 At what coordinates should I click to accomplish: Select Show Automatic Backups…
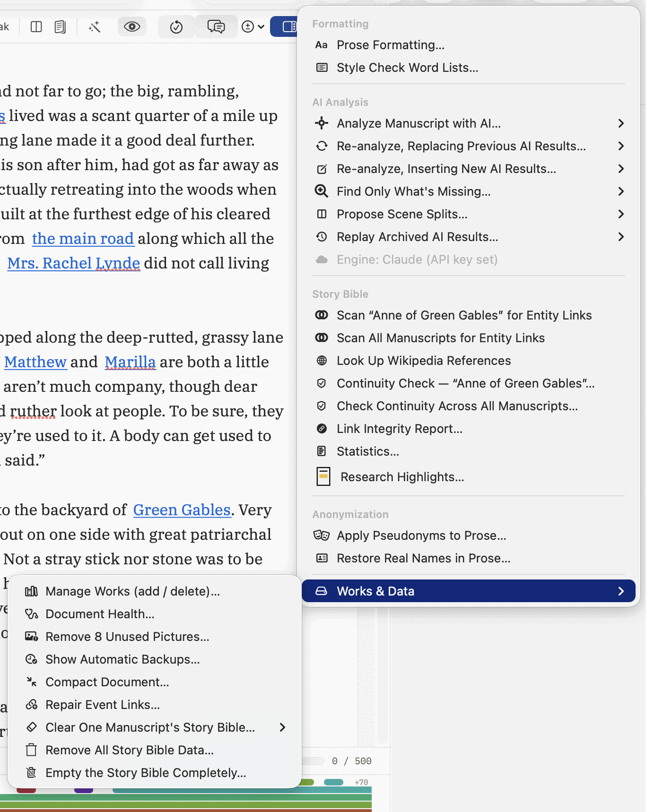(155, 659)
